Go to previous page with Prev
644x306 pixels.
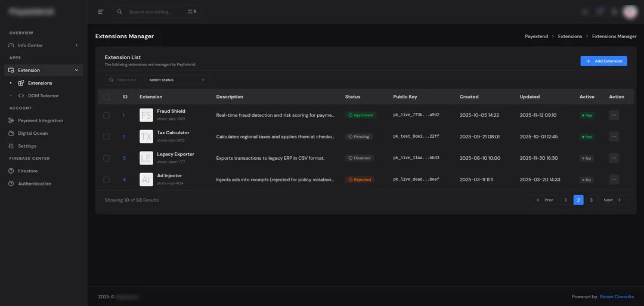point(544,200)
